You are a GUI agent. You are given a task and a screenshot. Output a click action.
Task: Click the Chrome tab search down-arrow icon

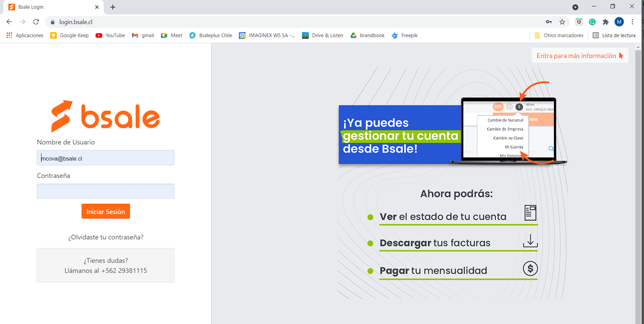coord(575,7)
